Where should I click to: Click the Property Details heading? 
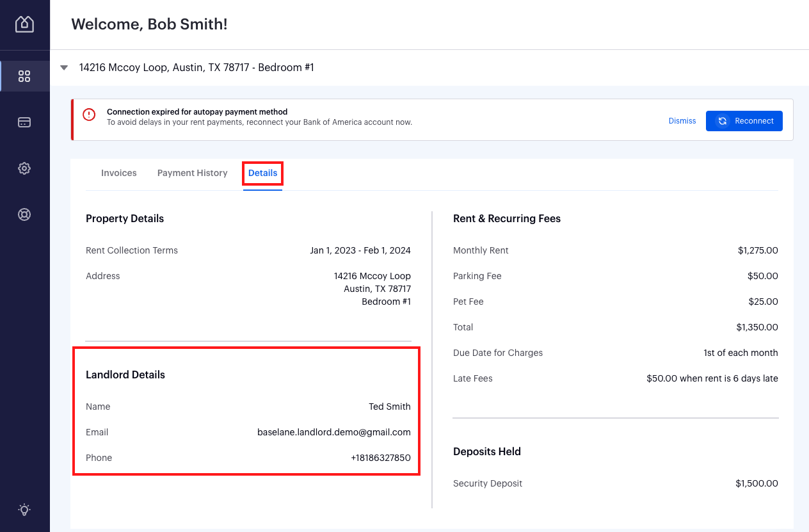(x=125, y=218)
